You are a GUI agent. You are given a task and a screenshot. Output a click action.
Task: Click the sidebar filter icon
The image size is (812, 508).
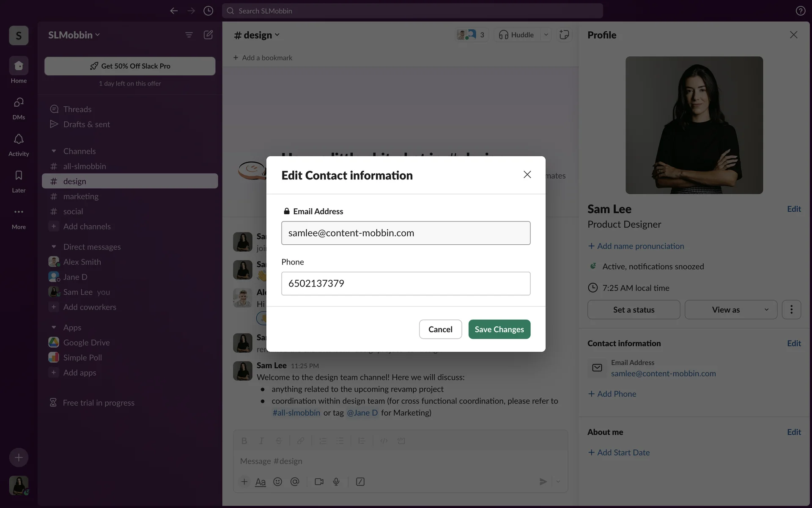coord(189,35)
